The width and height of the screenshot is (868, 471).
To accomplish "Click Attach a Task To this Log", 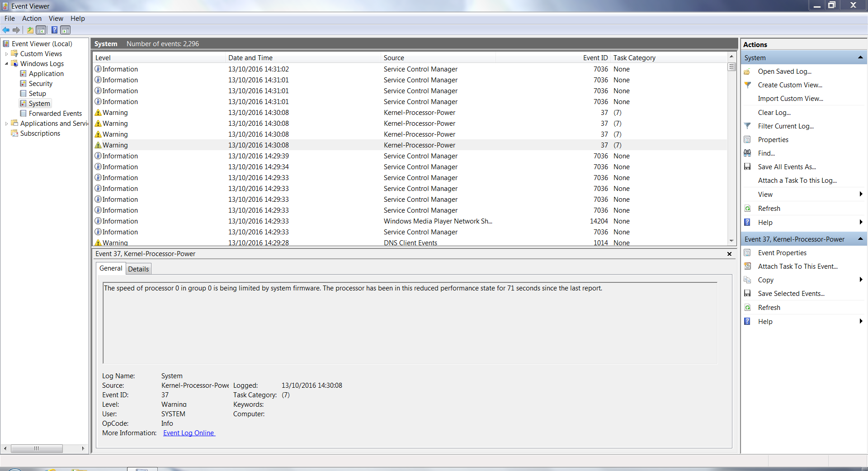I will click(x=797, y=181).
